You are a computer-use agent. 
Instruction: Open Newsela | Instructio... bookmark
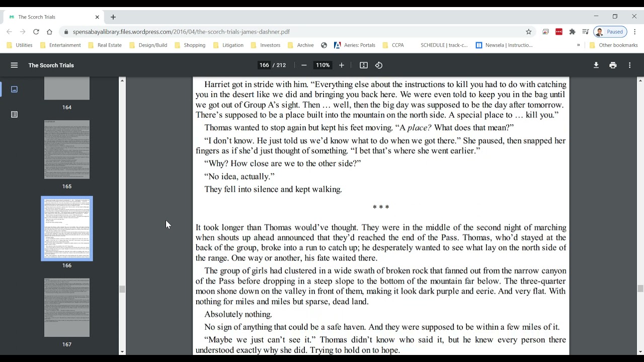click(504, 45)
